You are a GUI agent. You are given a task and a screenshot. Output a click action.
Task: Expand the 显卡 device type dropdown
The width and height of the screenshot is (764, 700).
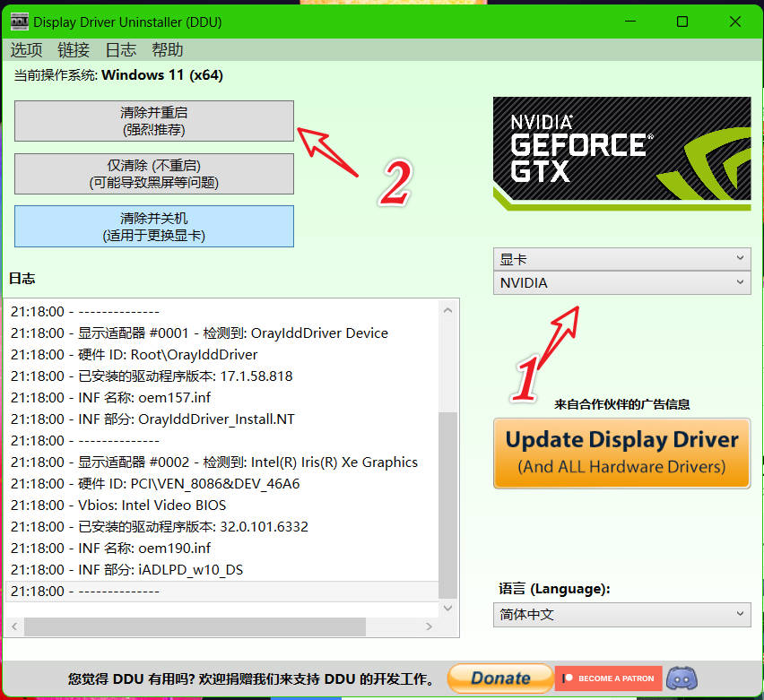coord(622,259)
